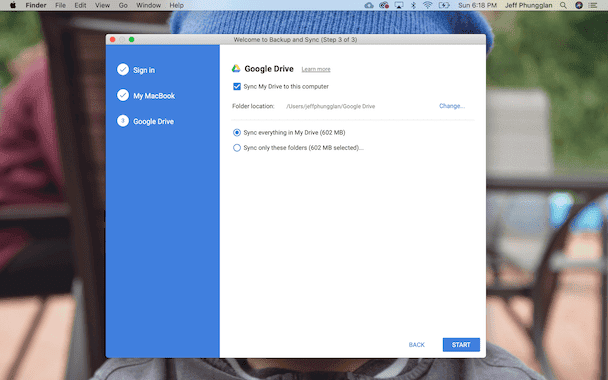Screen dimensions: 608x380
Task: Open the Apple menu
Action: coord(13,5)
